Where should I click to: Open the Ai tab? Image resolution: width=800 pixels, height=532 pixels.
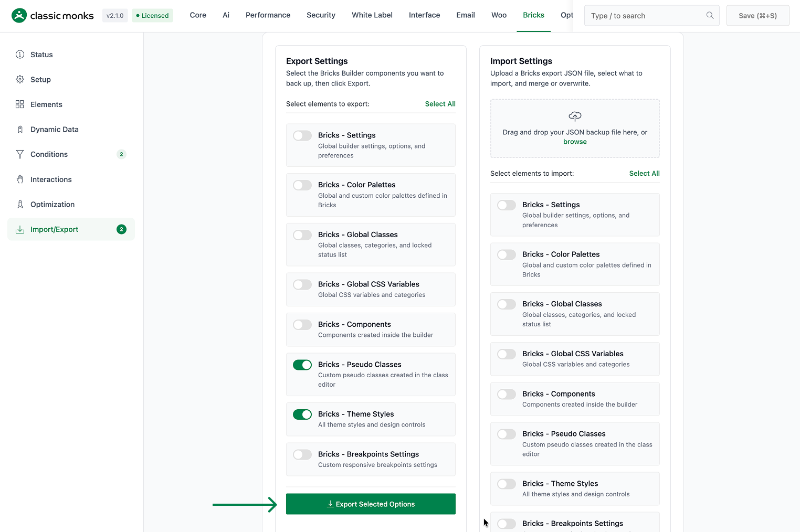point(226,15)
